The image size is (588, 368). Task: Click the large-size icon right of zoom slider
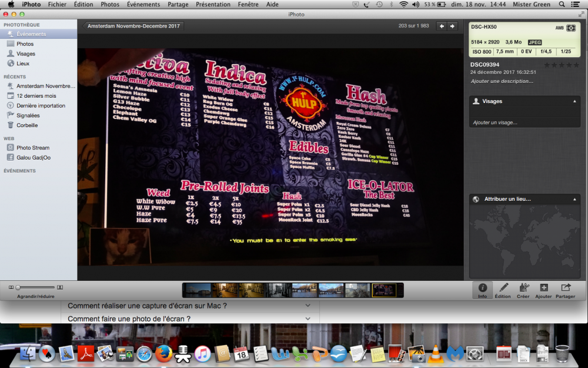pos(60,287)
